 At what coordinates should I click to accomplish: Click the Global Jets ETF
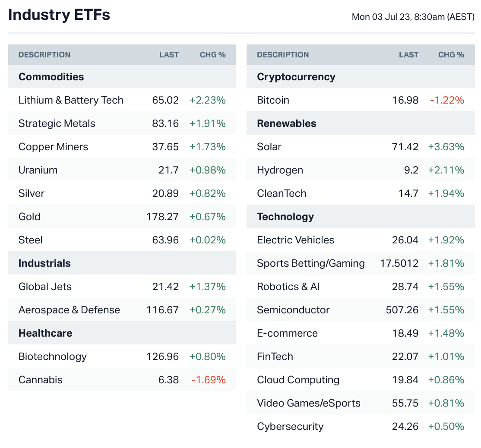[x=45, y=287]
